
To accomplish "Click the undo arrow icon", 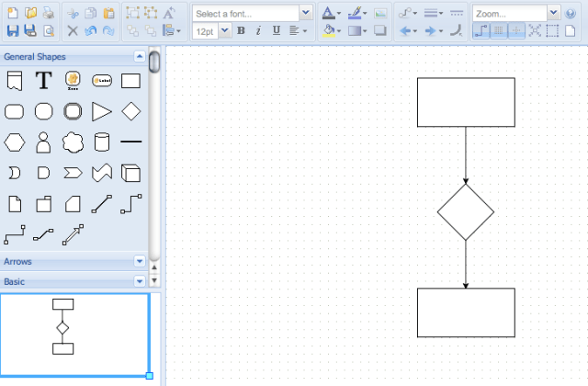I will 91,30.
